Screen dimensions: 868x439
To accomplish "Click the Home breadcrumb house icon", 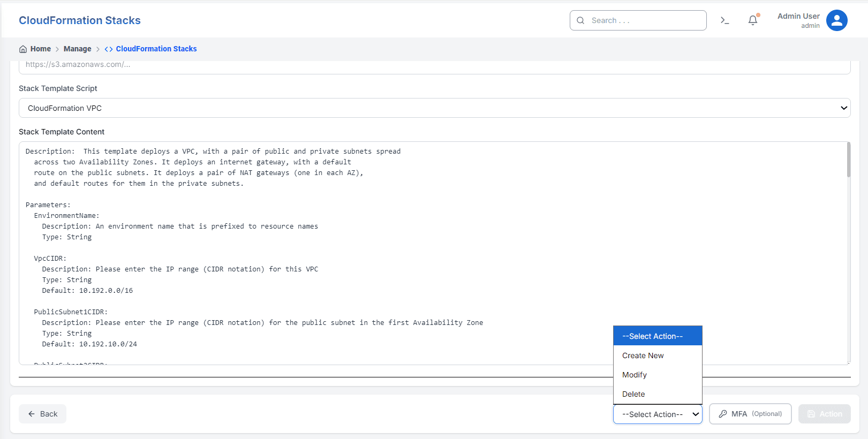I will tap(23, 49).
